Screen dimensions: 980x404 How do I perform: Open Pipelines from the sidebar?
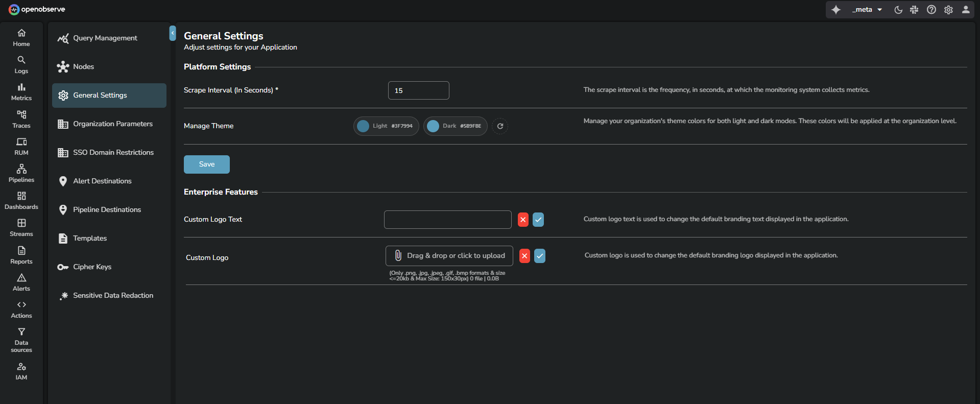point(21,173)
